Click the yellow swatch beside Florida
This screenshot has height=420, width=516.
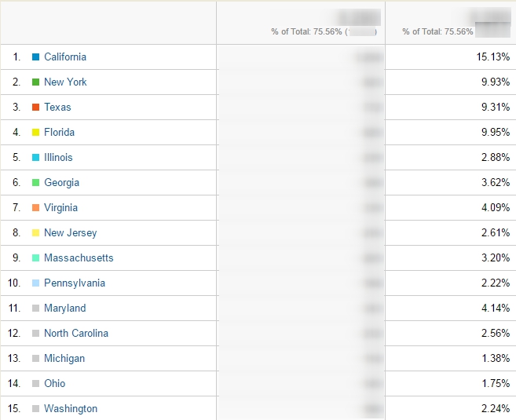tap(35, 132)
